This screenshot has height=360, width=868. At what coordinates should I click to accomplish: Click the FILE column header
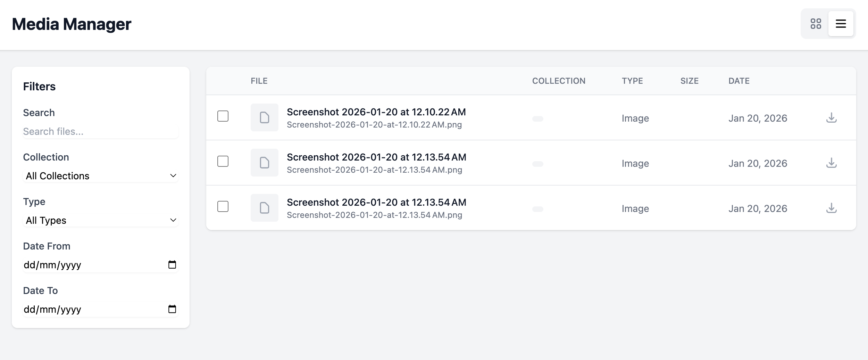259,81
